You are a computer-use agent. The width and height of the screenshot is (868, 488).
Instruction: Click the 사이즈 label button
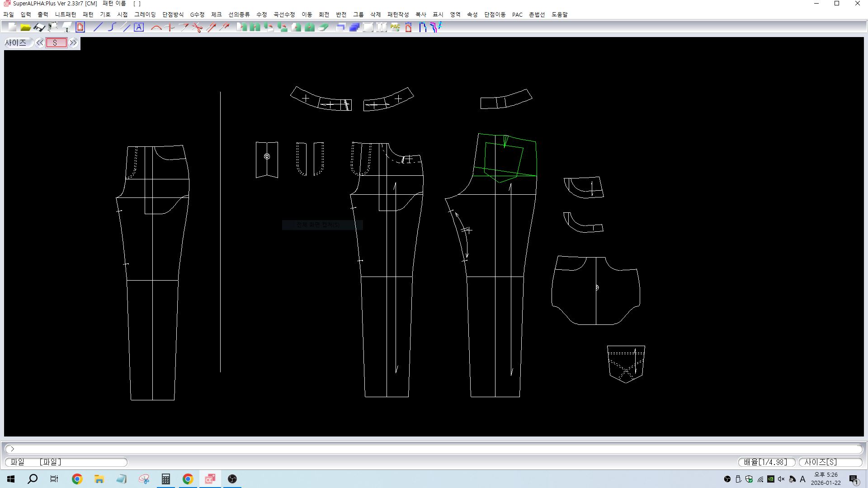(16, 43)
